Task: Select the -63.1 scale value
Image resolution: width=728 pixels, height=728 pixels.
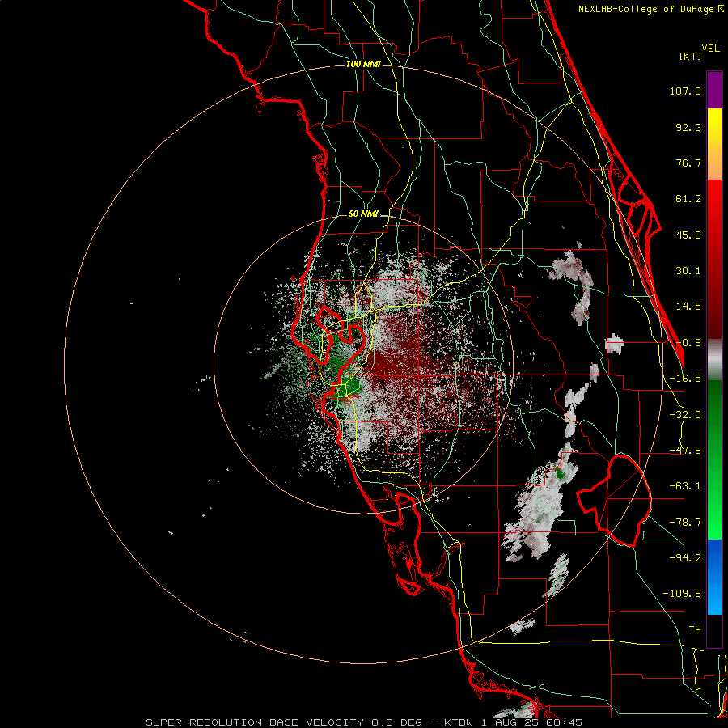Action: (x=685, y=486)
